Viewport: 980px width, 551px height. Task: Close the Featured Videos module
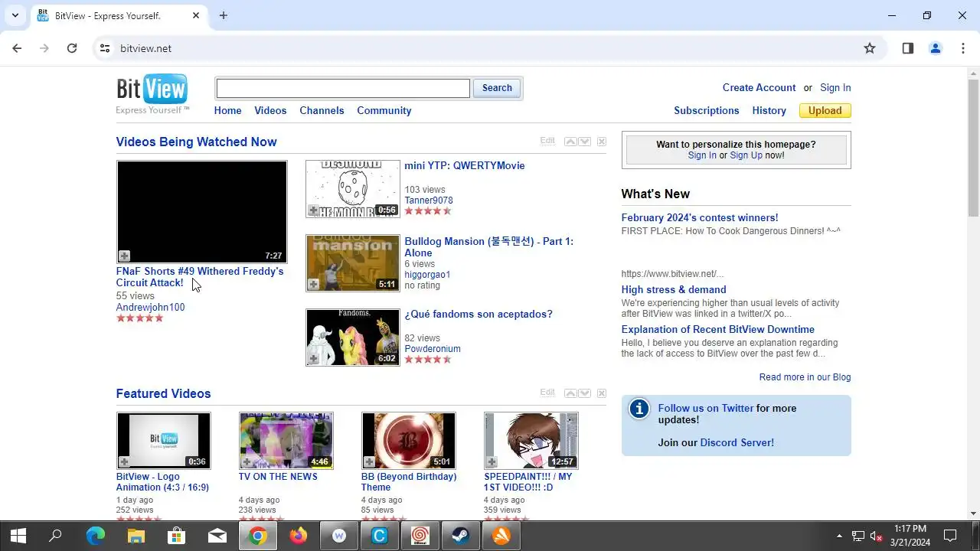602,393
